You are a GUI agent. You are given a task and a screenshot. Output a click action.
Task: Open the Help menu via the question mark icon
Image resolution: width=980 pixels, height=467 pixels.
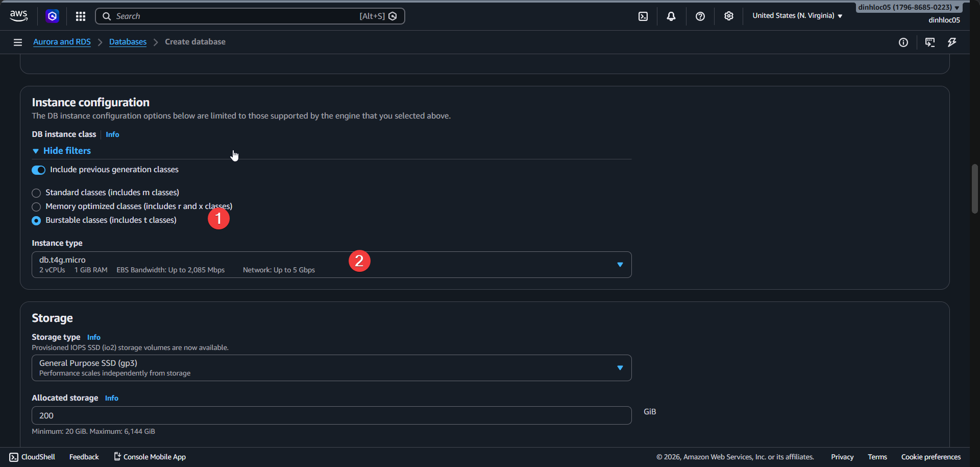coord(700,16)
